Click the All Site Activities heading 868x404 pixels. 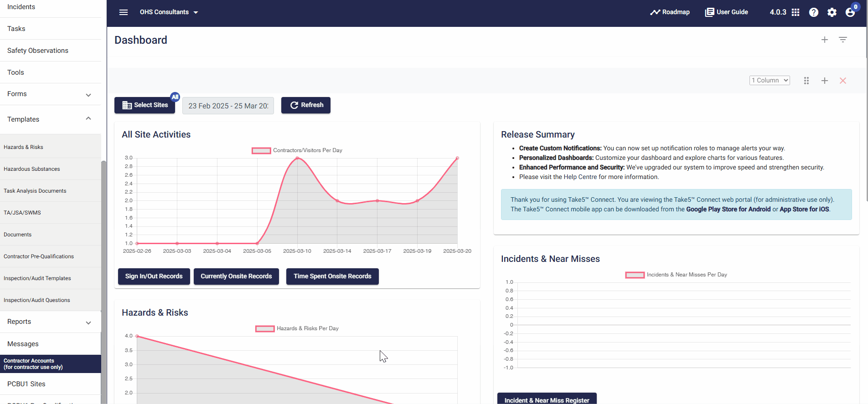coord(156,135)
